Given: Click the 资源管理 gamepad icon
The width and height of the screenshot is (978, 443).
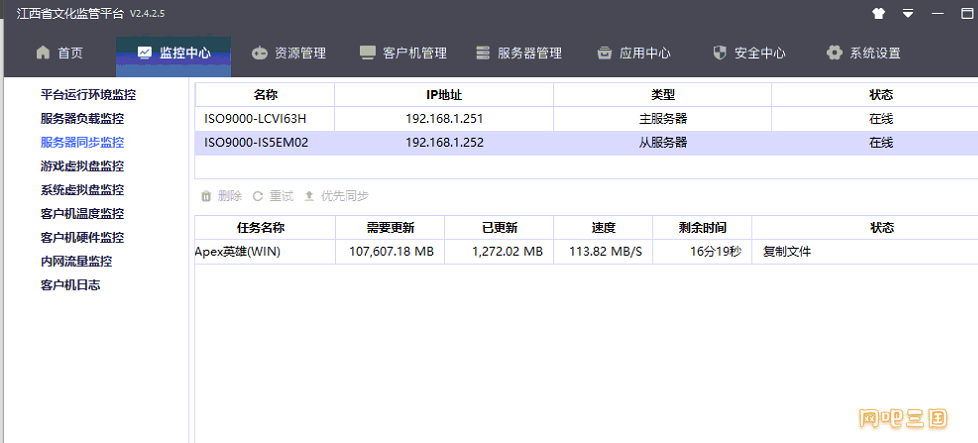Looking at the screenshot, I should click(x=260, y=53).
